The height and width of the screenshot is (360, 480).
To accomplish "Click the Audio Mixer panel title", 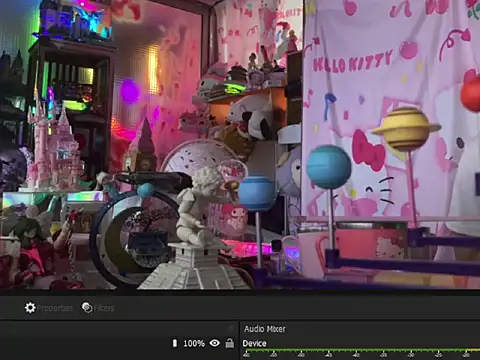I will (x=265, y=329).
